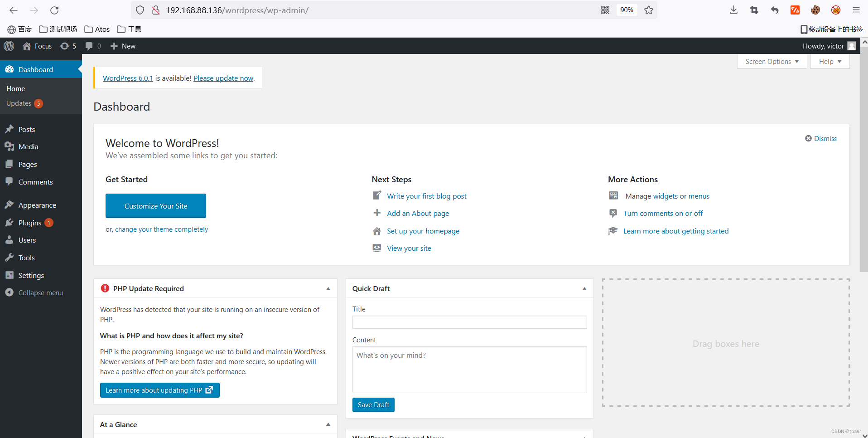Screen dimensions: 868x438
Task: Dismiss the Welcome panel
Action: [821, 138]
